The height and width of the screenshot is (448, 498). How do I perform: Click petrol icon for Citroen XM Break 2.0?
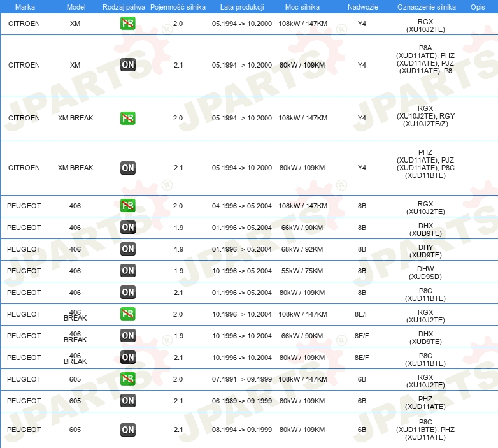coord(127,118)
